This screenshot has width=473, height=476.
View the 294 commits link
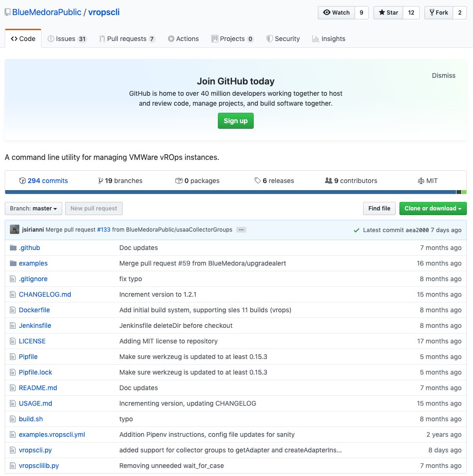(x=44, y=181)
